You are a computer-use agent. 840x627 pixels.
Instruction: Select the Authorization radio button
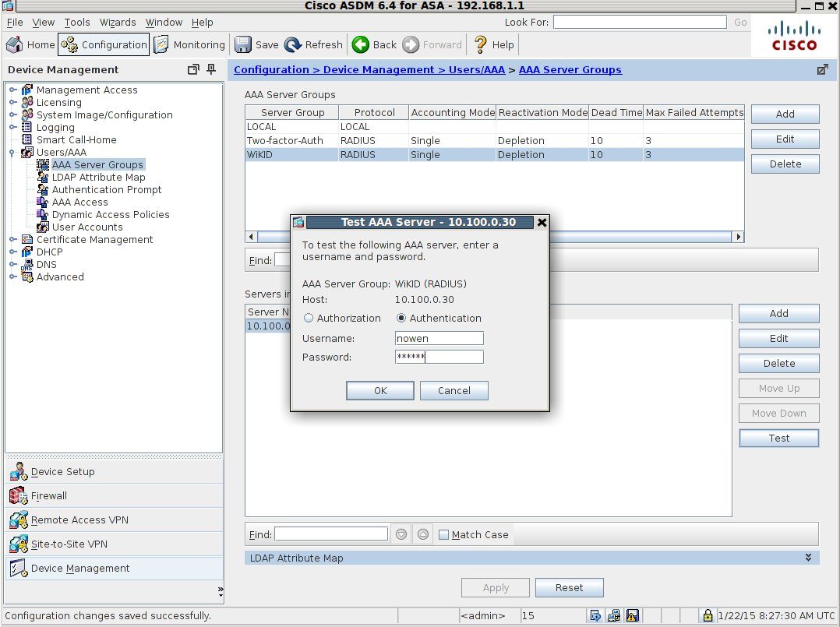309,318
